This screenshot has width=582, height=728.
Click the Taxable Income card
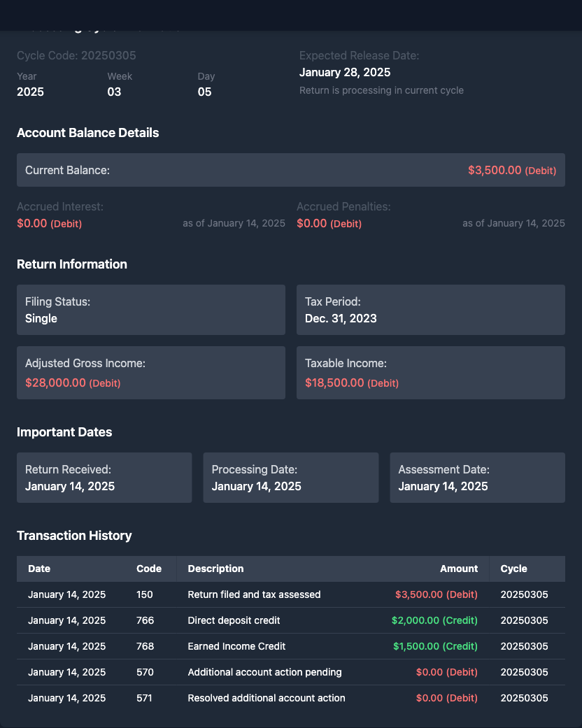point(430,373)
